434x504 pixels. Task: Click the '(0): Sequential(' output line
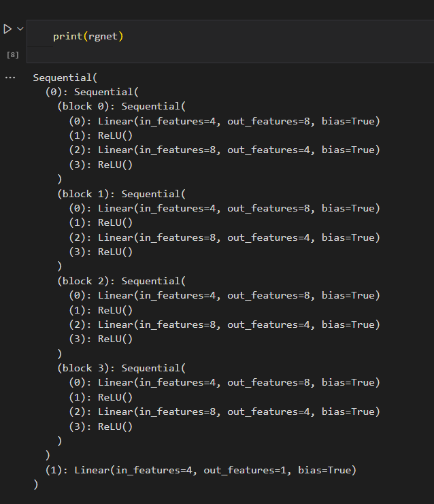[92, 93]
